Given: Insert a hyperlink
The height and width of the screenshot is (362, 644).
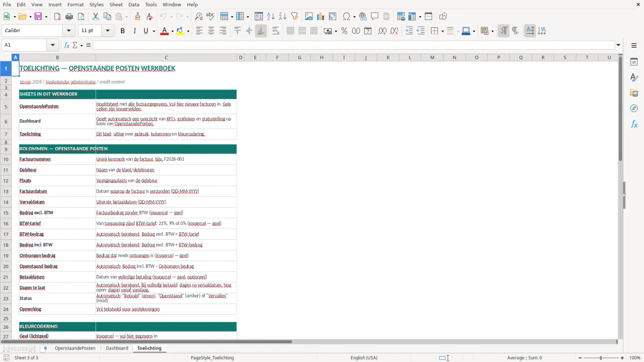Looking at the screenshot, I should [363, 17].
